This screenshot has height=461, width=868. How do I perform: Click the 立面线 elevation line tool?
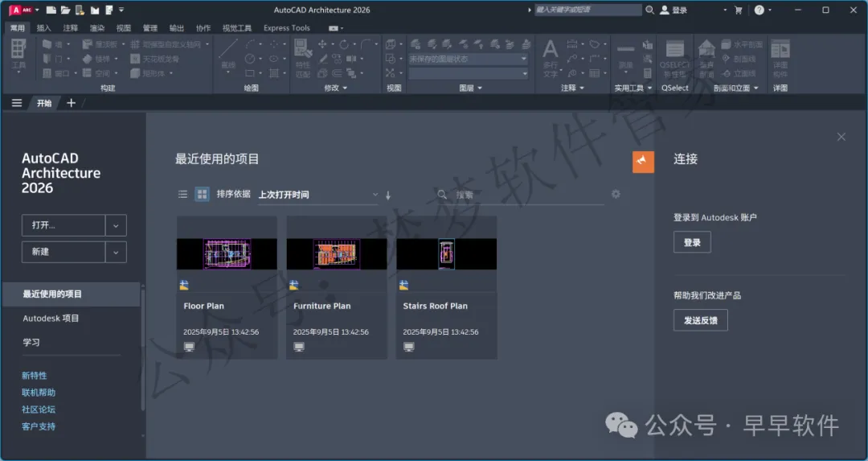[739, 72]
